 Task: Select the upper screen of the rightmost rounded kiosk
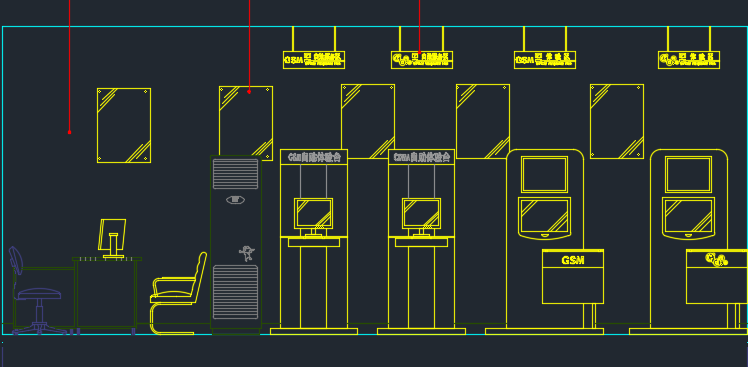click(688, 175)
